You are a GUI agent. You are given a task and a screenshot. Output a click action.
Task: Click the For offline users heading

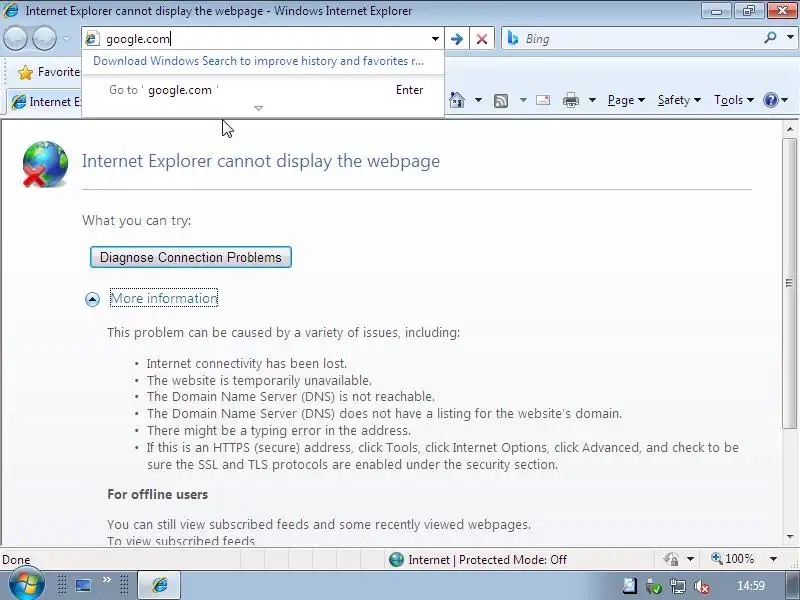[x=158, y=494]
